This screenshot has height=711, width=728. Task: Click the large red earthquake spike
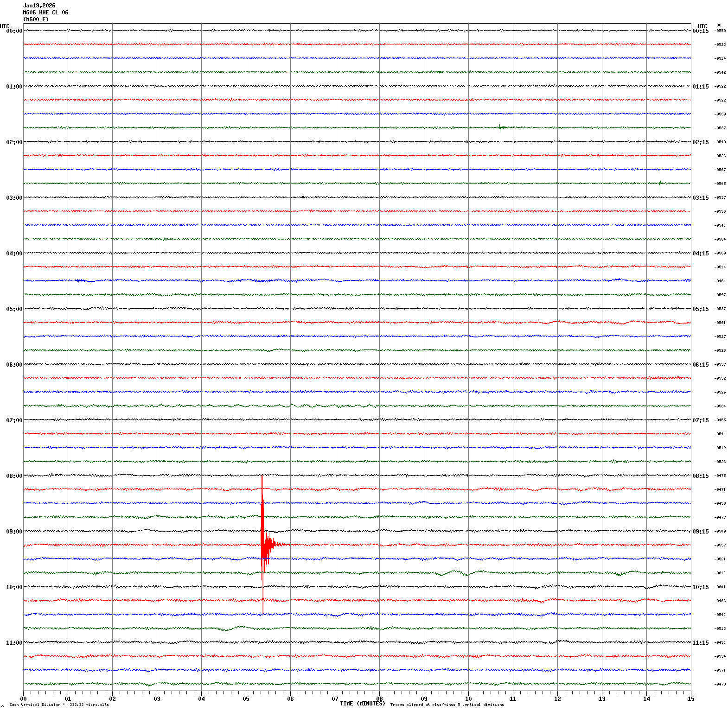click(x=262, y=544)
